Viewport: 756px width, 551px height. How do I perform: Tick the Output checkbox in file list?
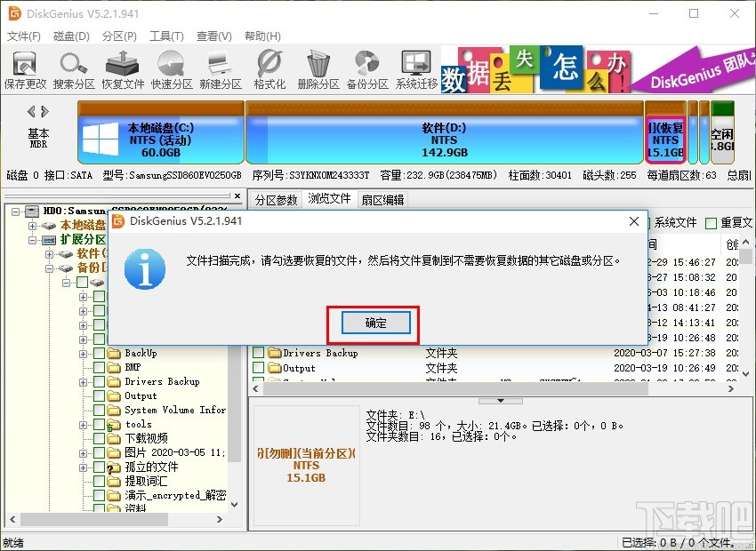coord(259,368)
